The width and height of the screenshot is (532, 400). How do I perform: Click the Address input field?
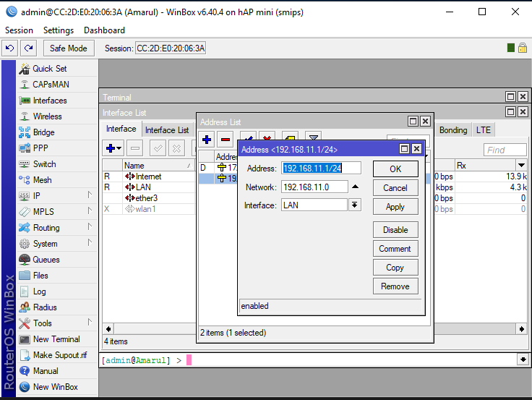pyautogui.click(x=321, y=169)
